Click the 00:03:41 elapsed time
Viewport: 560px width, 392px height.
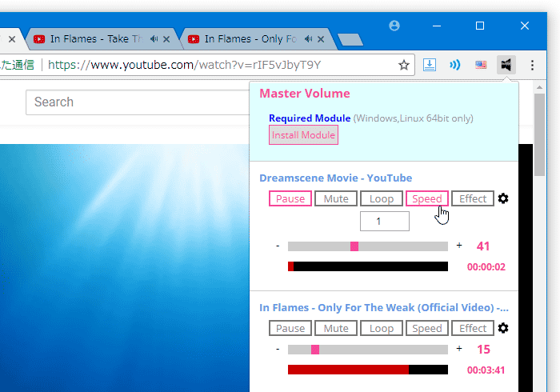[x=486, y=370]
